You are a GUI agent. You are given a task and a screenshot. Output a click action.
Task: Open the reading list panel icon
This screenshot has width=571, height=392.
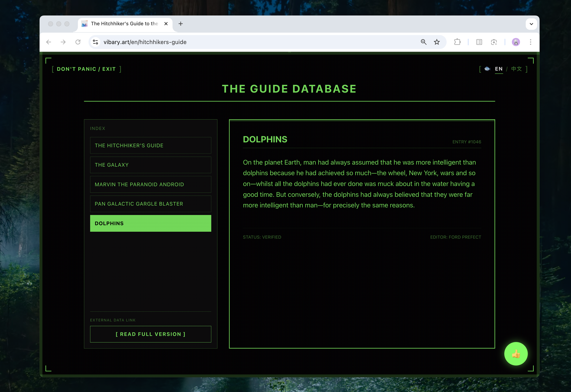pos(479,42)
